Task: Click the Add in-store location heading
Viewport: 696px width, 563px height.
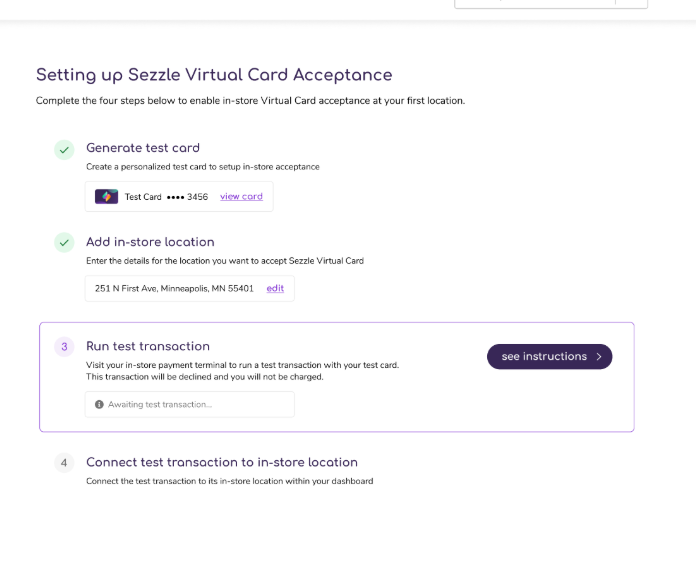Action: point(150,242)
